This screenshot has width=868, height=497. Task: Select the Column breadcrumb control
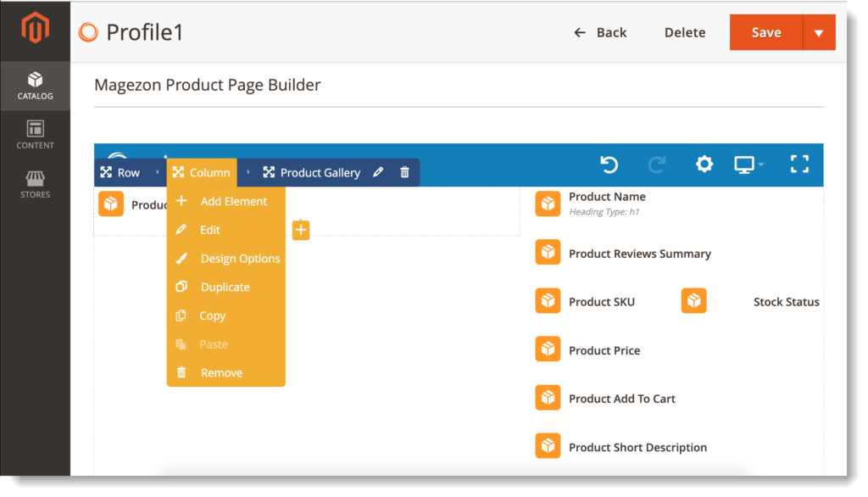pyautogui.click(x=202, y=172)
